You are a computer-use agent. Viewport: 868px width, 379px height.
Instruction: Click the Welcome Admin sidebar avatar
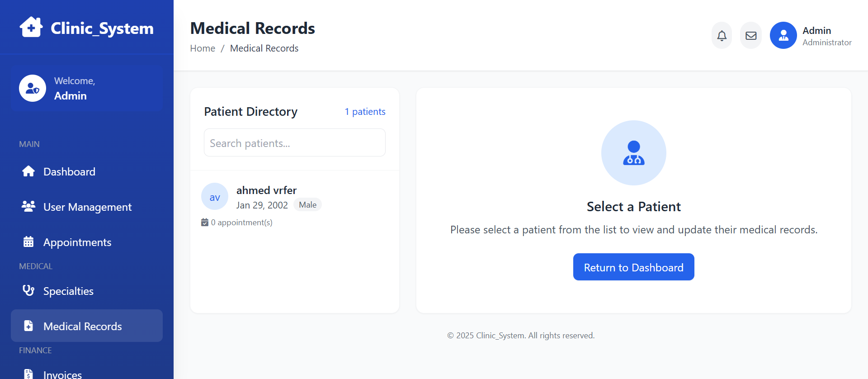tap(33, 88)
